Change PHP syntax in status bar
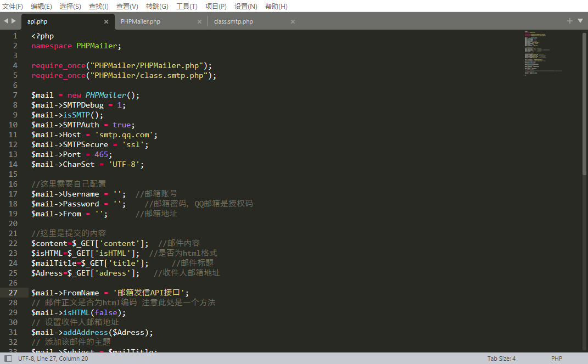 (x=556, y=359)
